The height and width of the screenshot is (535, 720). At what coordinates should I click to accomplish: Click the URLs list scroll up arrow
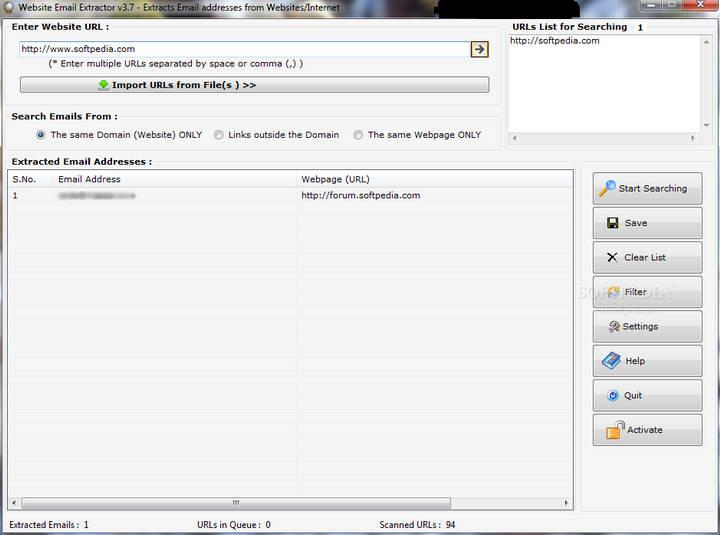pos(706,42)
